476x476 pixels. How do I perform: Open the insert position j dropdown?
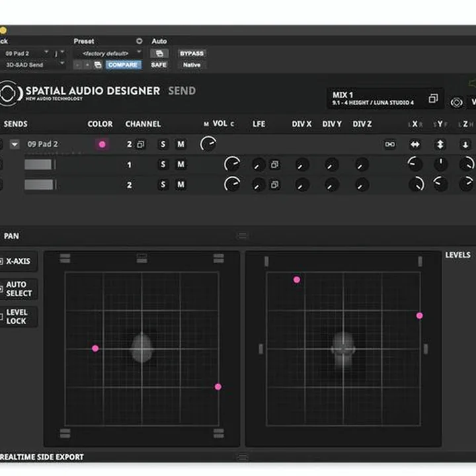click(x=59, y=54)
